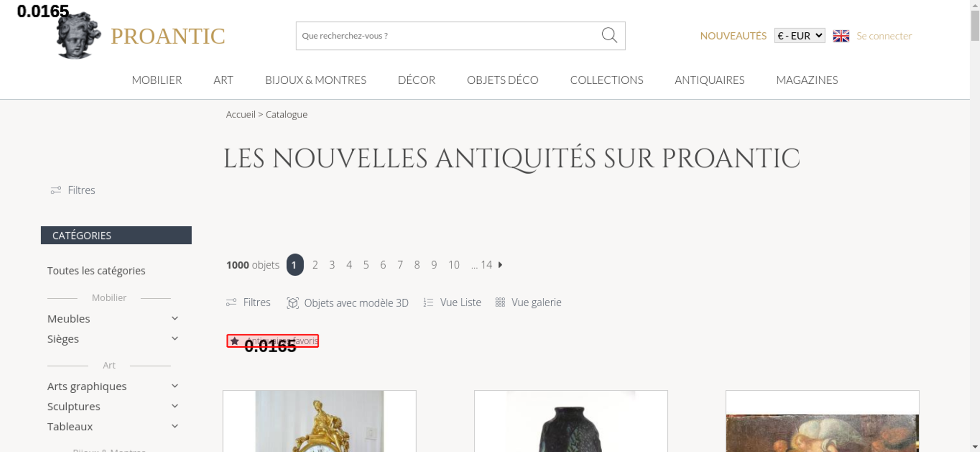Switch language with the UK flag icon

coord(841,36)
